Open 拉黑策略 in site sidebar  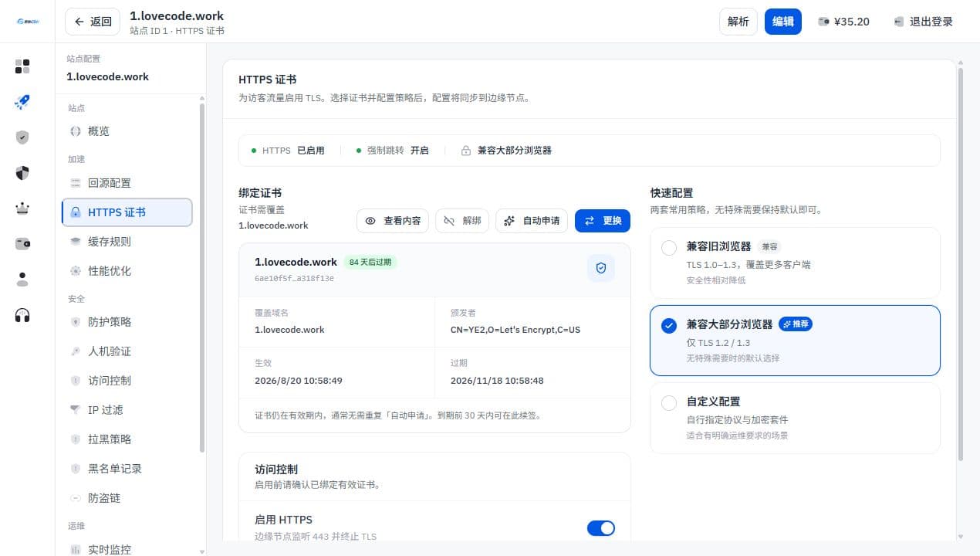(127, 439)
